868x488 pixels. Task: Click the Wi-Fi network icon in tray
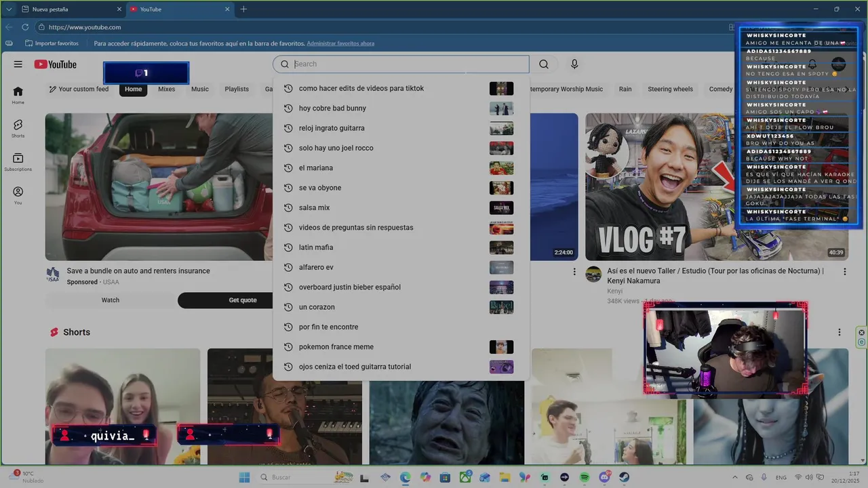point(798,478)
